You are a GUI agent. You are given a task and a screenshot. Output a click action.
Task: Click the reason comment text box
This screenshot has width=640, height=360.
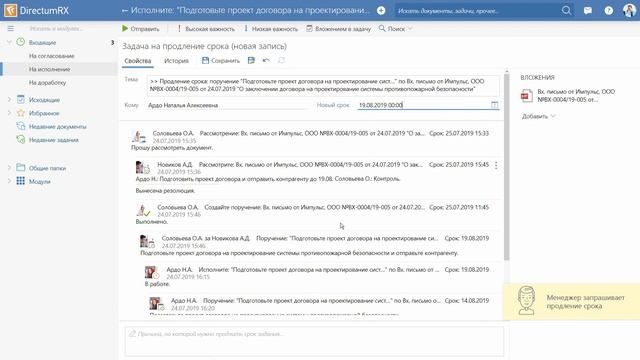314,341
